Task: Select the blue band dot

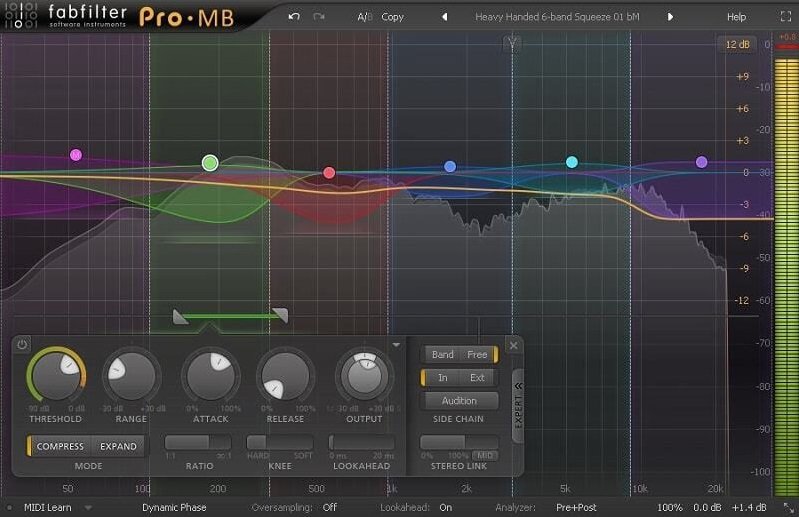Action: click(450, 167)
